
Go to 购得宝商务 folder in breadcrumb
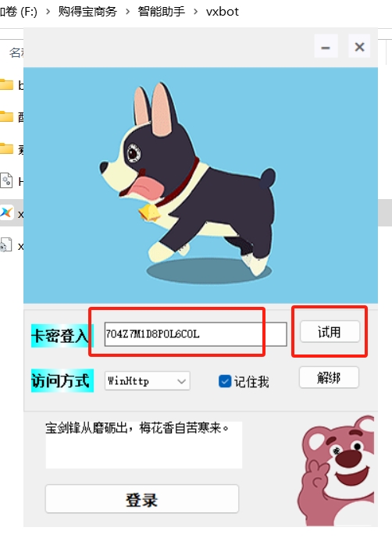point(87,12)
